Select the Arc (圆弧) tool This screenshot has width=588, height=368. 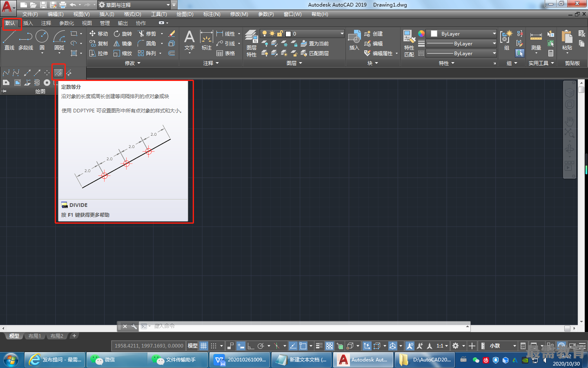59,40
